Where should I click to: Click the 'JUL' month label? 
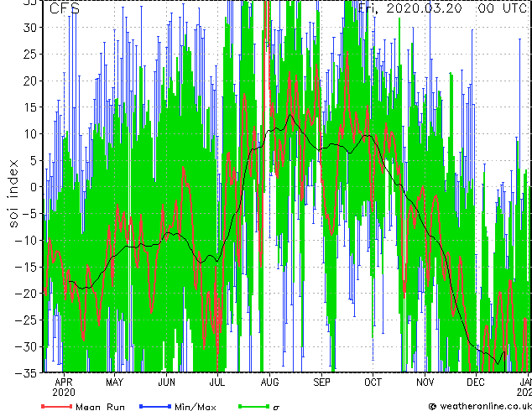217,382
